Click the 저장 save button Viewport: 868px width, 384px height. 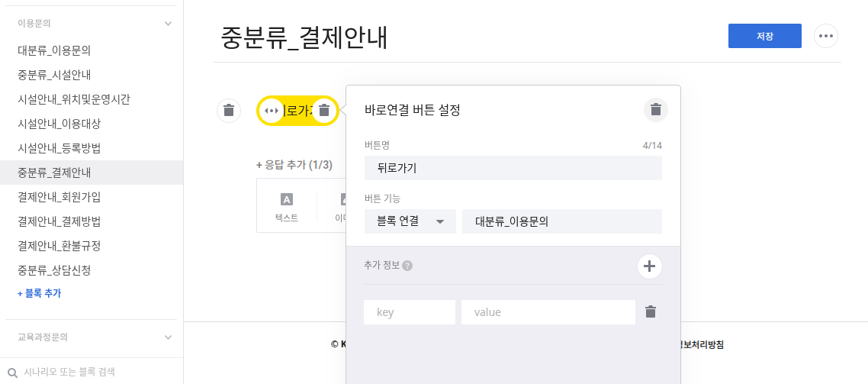pyautogui.click(x=764, y=36)
